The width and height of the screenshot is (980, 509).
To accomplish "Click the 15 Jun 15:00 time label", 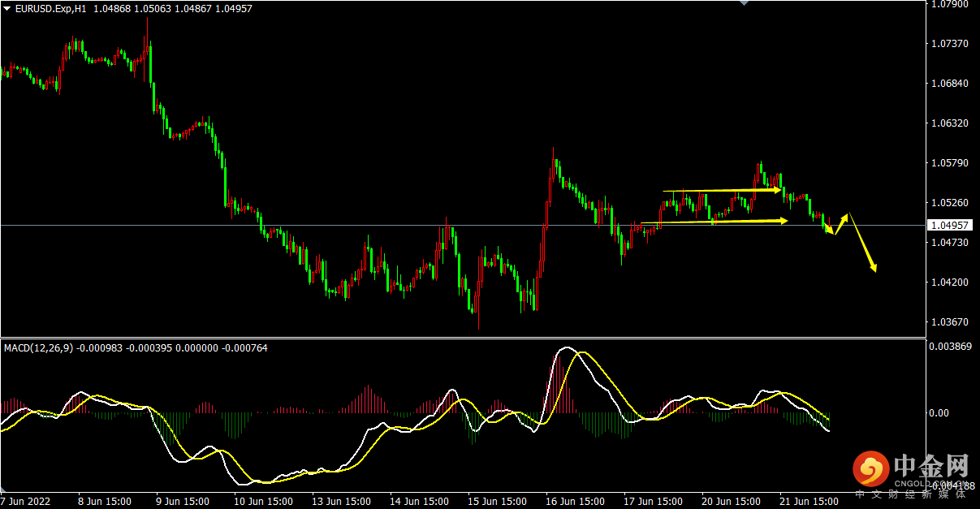I will pos(498,501).
